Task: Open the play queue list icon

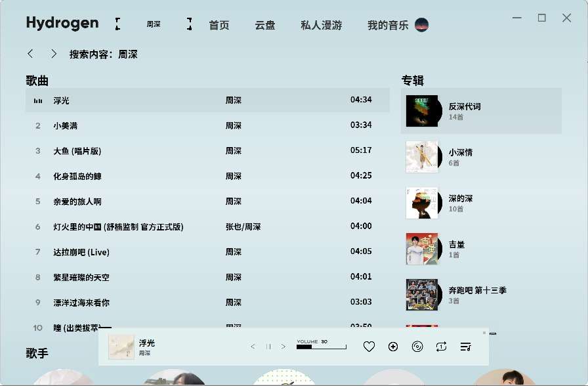Action: 466,347
